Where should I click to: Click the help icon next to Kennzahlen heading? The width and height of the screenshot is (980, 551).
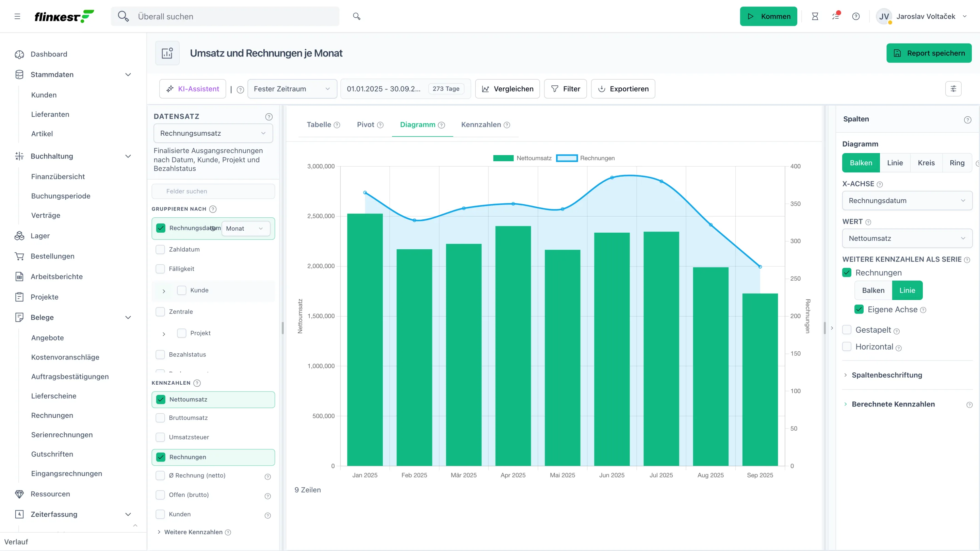pyautogui.click(x=197, y=383)
